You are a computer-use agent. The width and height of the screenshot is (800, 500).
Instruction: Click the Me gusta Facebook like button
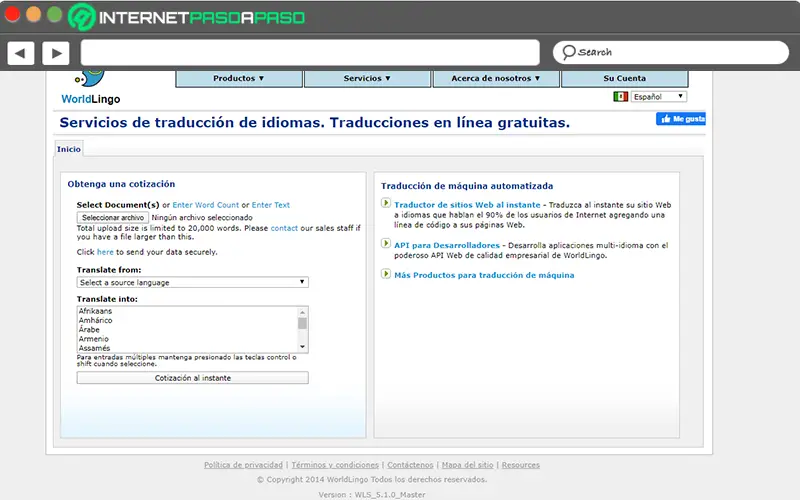(681, 119)
